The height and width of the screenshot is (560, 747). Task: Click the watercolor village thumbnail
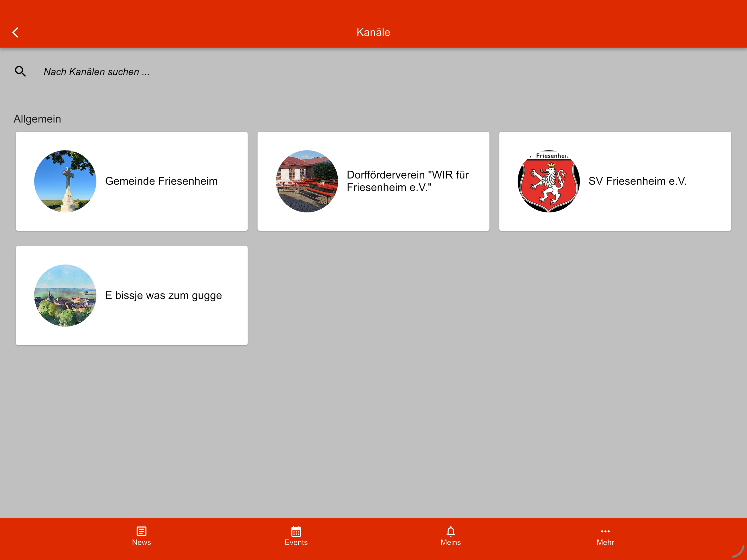click(x=65, y=296)
